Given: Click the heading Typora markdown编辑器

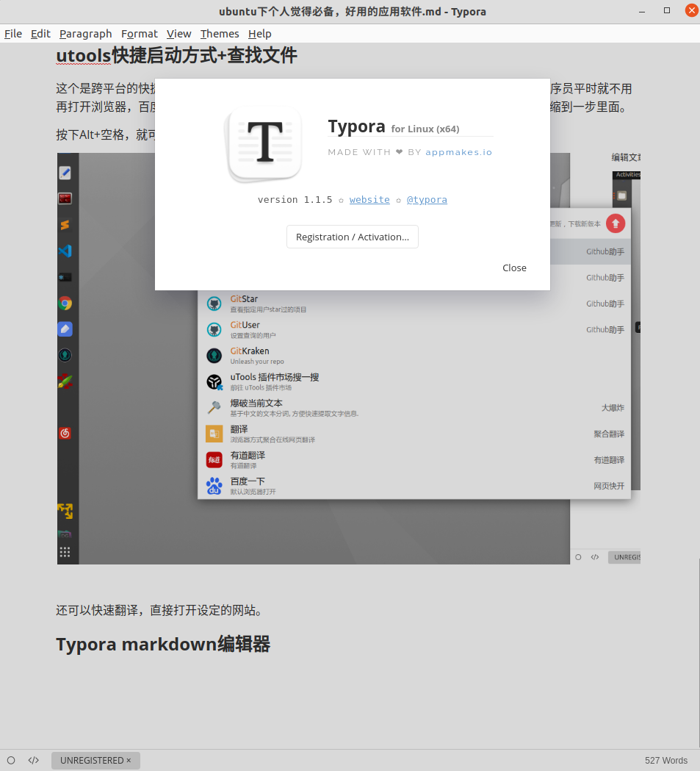Looking at the screenshot, I should pos(163,644).
